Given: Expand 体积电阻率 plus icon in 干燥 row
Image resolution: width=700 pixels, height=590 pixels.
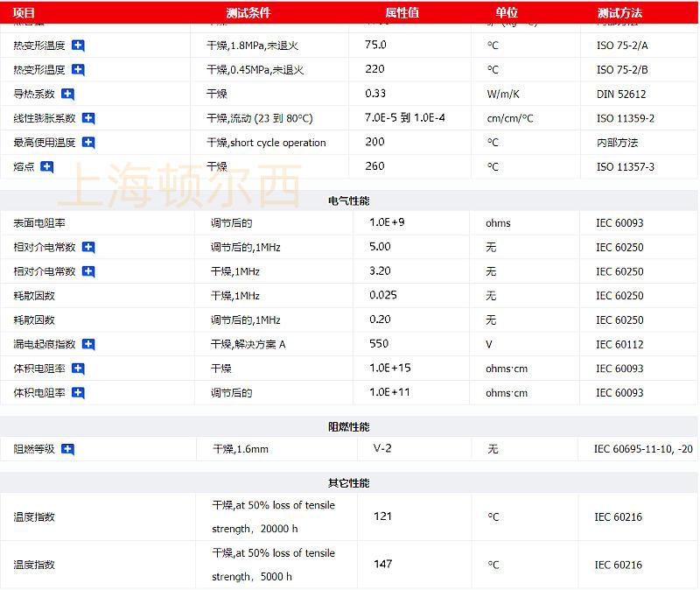Looking at the screenshot, I should tap(78, 369).
